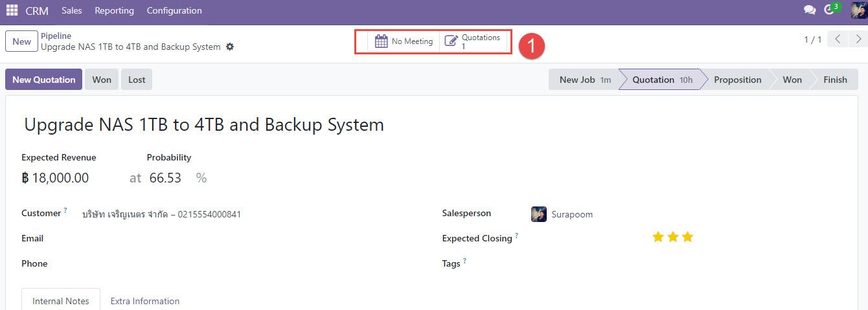
Task: Go to previous record arrow
Action: coord(838,40)
